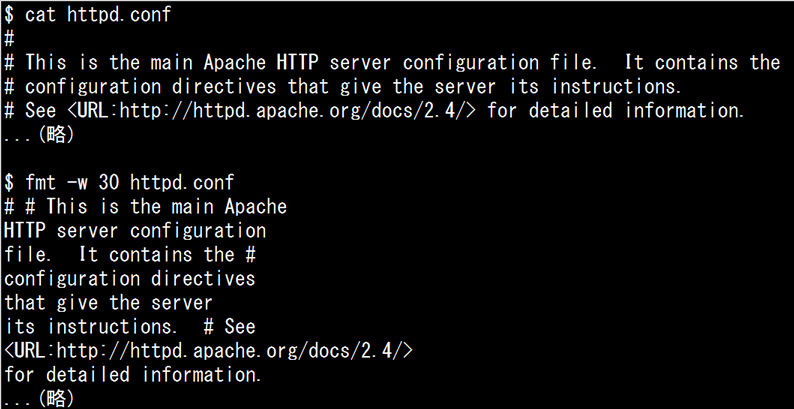Click the line "that give the server"
Image resolution: width=794 pixels, height=409 pixels.
coord(110,302)
